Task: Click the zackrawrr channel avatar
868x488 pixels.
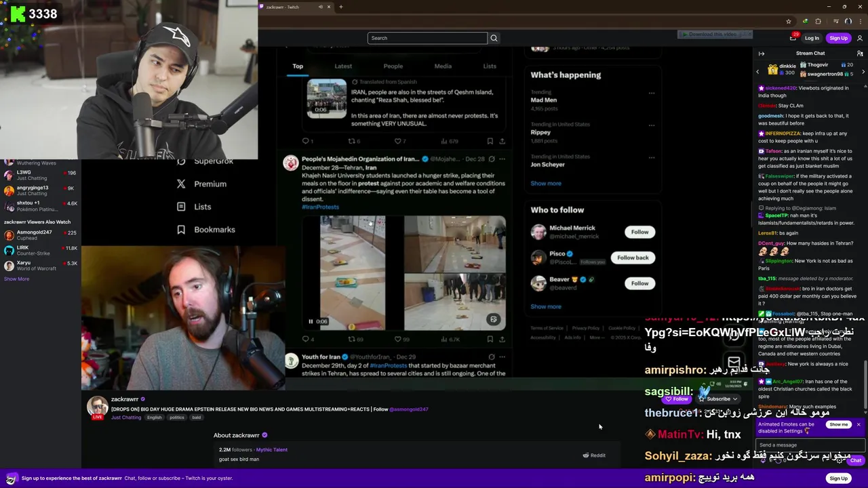Action: coord(97,407)
